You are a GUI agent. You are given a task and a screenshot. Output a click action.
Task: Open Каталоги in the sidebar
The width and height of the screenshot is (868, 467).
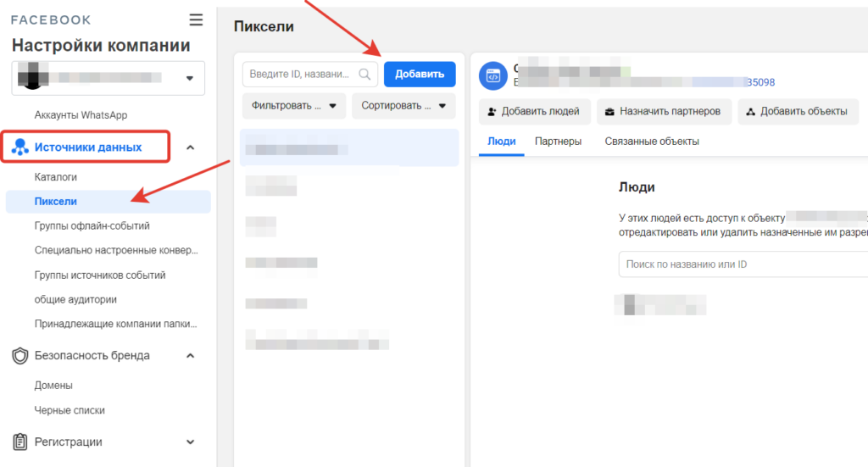(56, 177)
